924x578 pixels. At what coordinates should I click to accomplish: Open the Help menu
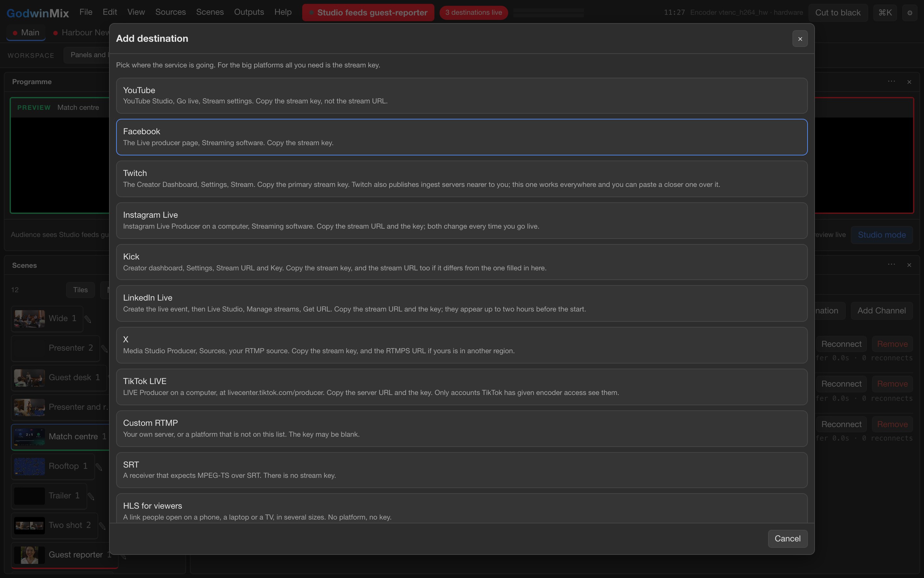coord(283,12)
